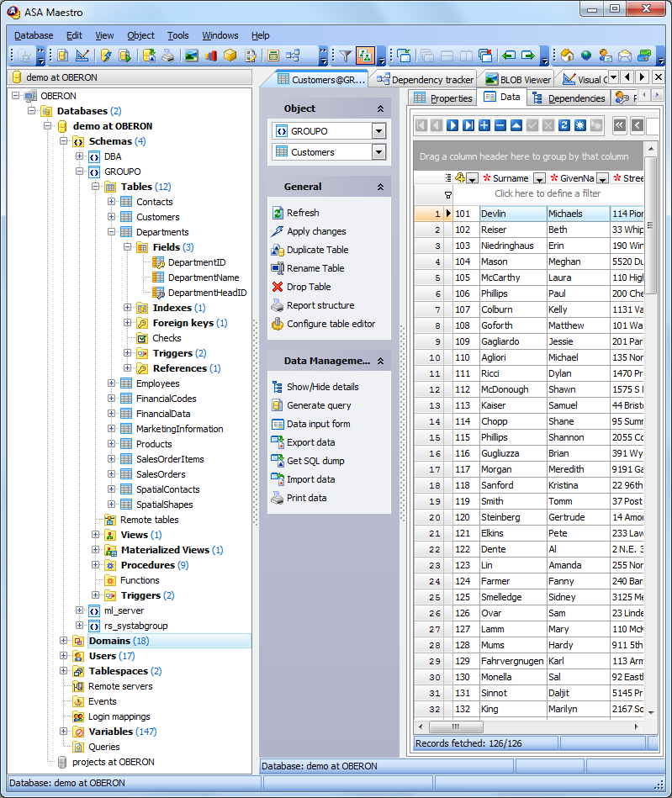The image size is (672, 798).
Task: Click the Drop Table red X icon
Action: pyautogui.click(x=278, y=287)
